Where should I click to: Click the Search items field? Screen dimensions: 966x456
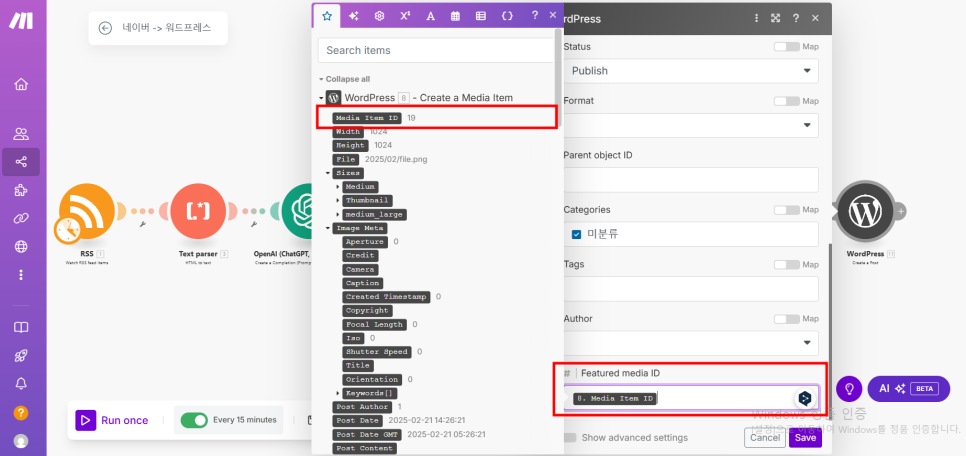[436, 51]
